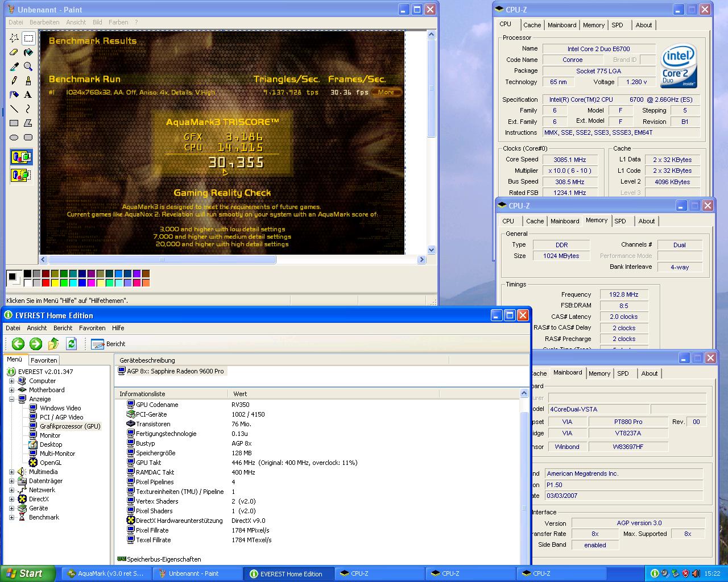This screenshot has width=728, height=582.
Task: Click the EVEREST info icon in system tray
Action: coord(655,573)
